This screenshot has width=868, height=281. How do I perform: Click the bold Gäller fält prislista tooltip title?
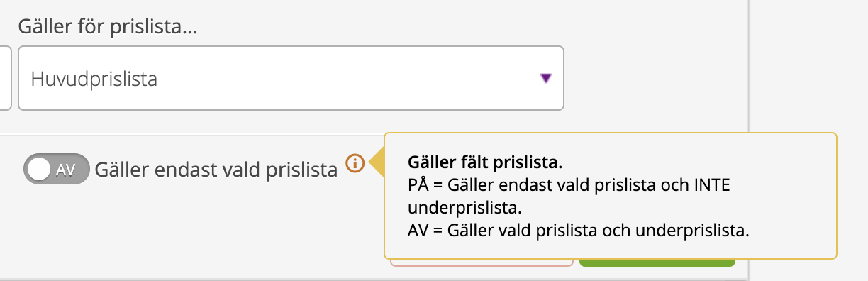(486, 162)
